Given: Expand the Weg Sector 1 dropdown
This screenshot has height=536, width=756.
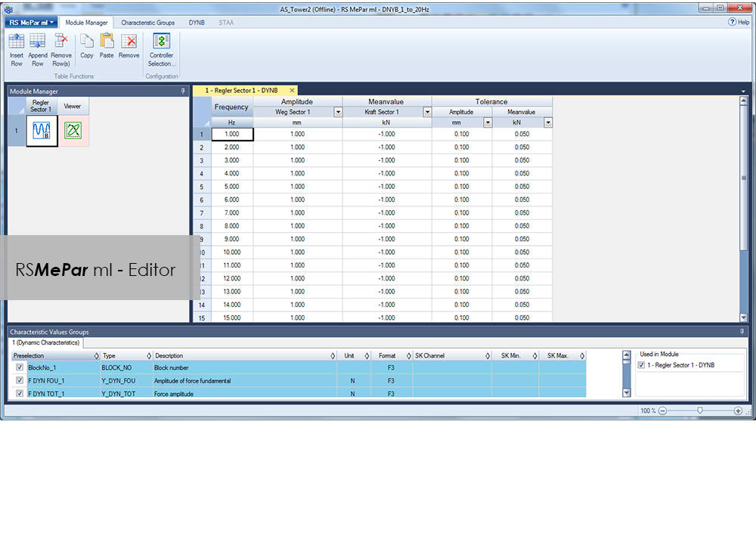Looking at the screenshot, I should coord(338,112).
